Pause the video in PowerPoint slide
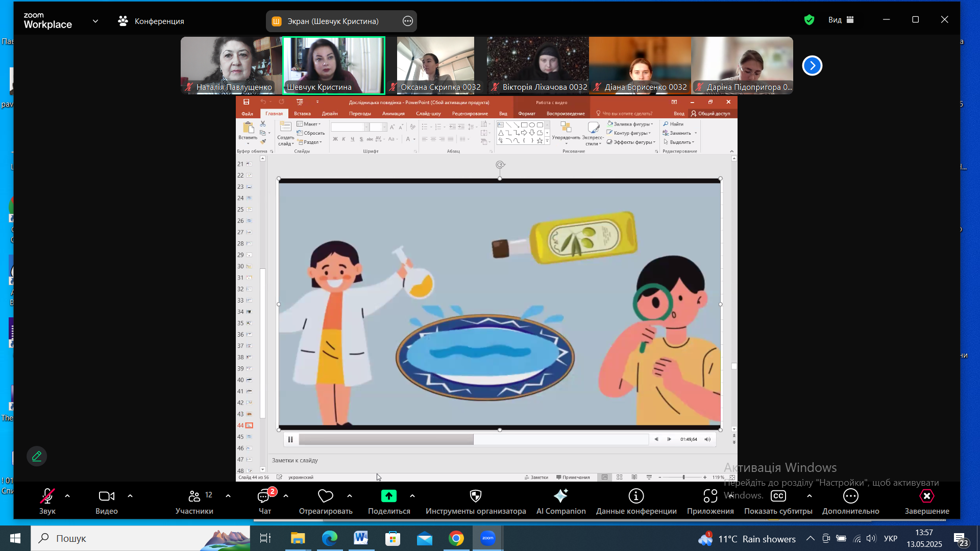 click(x=290, y=439)
